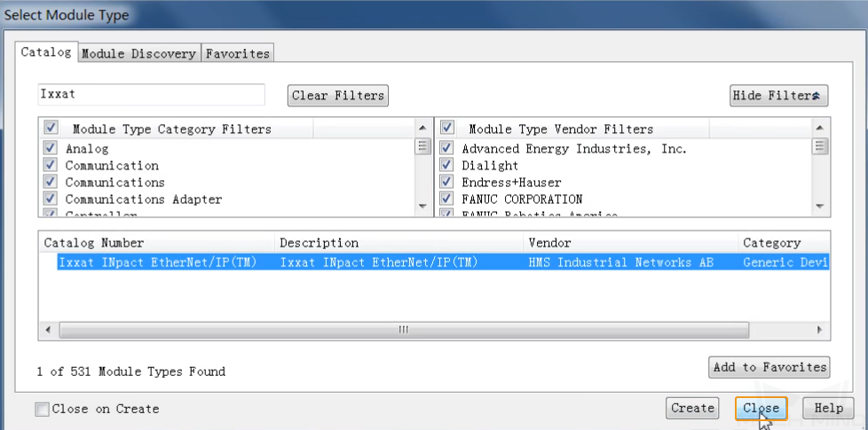Click the Create button

coord(692,409)
